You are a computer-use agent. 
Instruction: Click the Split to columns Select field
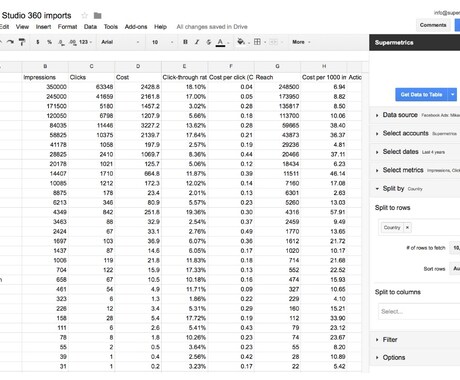pos(419,312)
